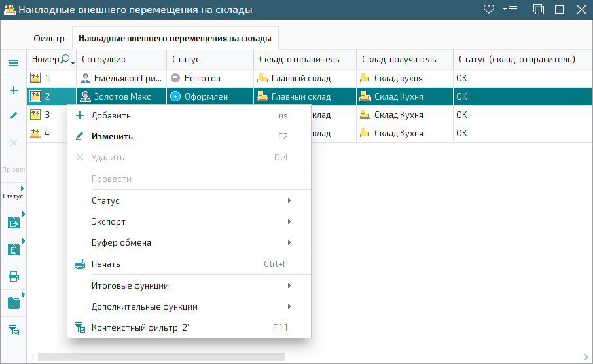Expand the Экспорт submenu
The width and height of the screenshot is (593, 364).
[x=189, y=221]
